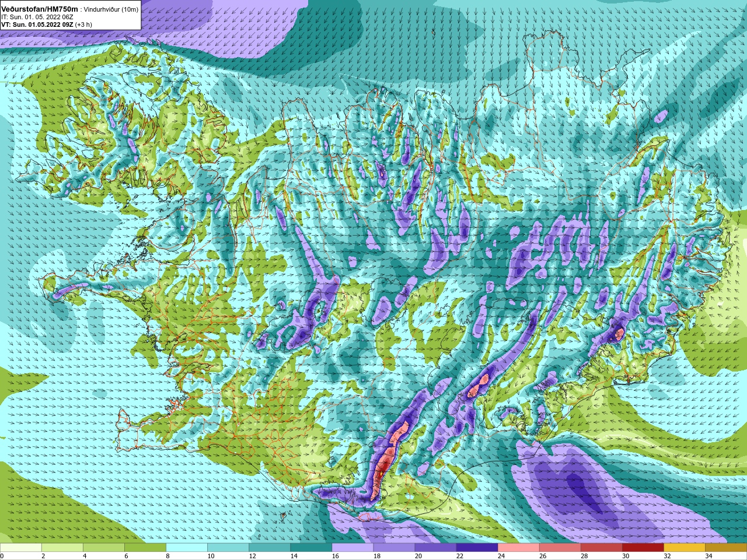Select the legend swatch between 10 and 12
747x560 pixels.
tap(228, 548)
